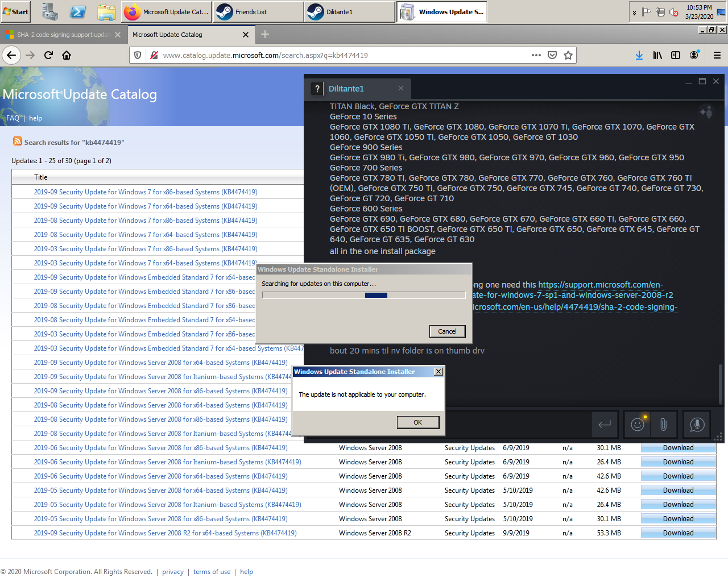Go back one page in Firefox
The width and height of the screenshot is (728, 582).
pyautogui.click(x=11, y=55)
